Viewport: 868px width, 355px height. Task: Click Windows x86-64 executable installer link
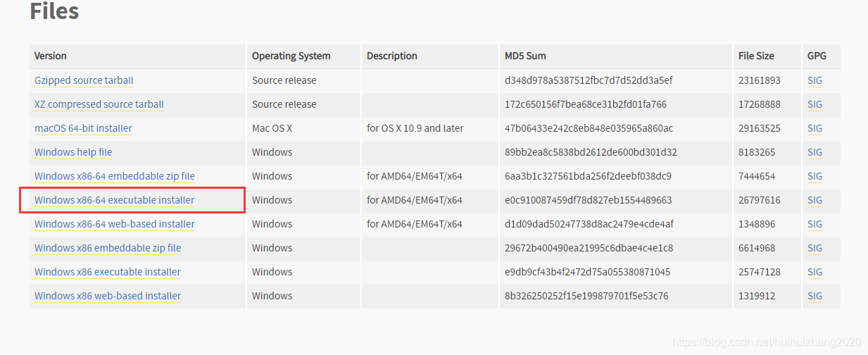[x=114, y=200]
